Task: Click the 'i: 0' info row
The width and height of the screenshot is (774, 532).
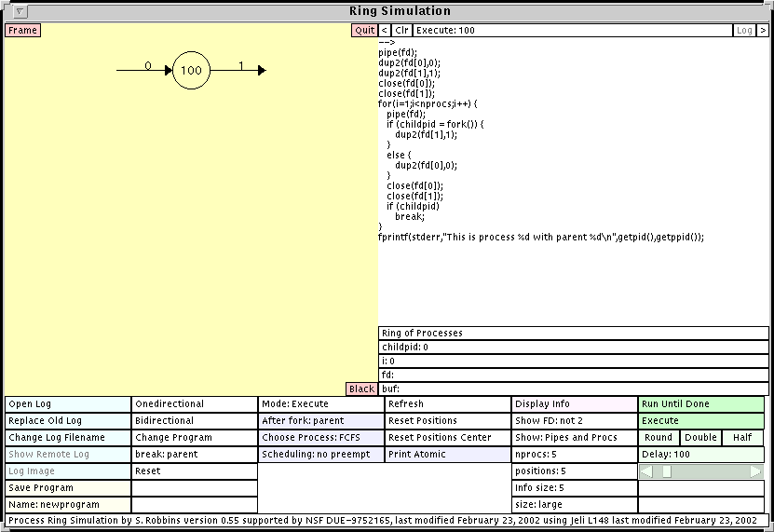Action: [574, 361]
